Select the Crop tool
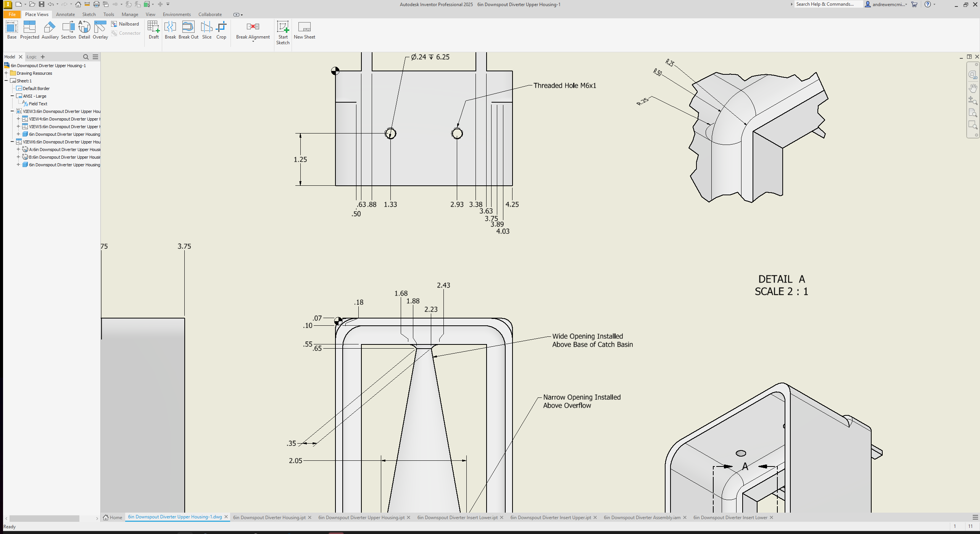The width and height of the screenshot is (980, 534). (221, 30)
